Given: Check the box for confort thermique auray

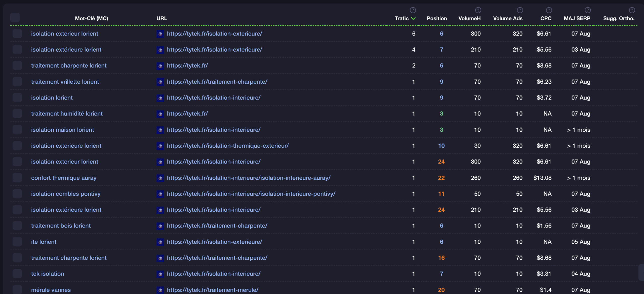Looking at the screenshot, I should (17, 178).
